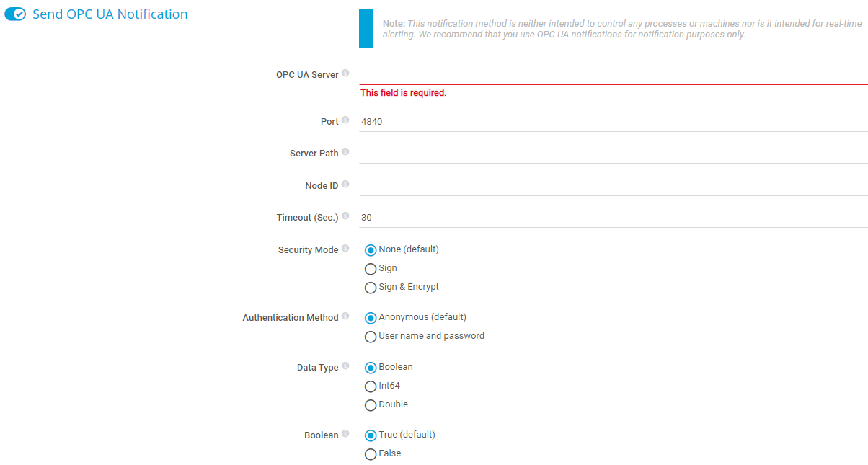Click the help icon beside Security Mode

click(346, 249)
